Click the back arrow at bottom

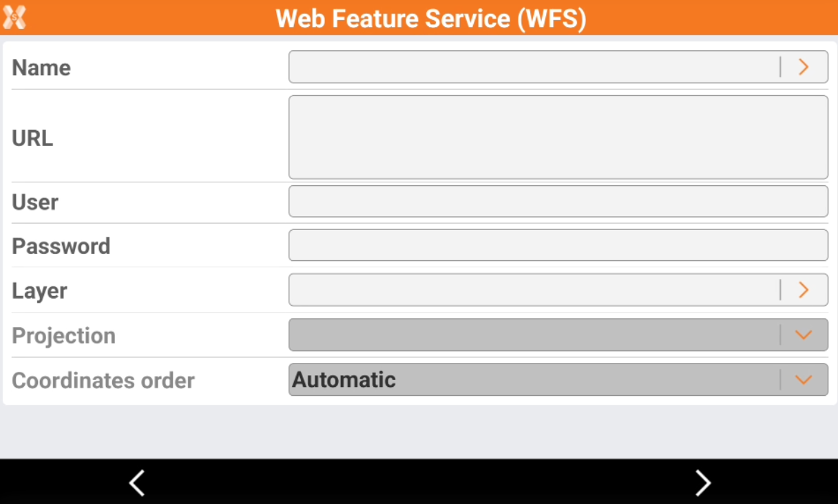pos(137,483)
